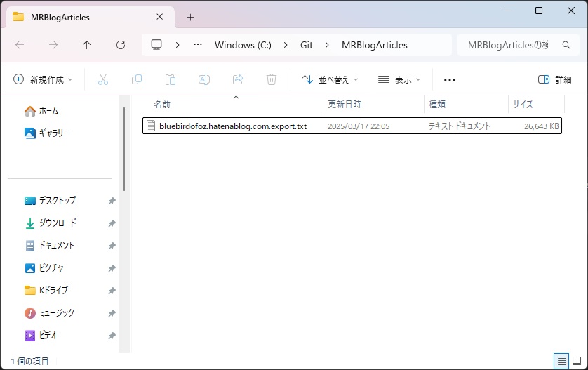Viewport: 588px width, 370px height.
Task: Click pin icon beside ドキュメント
Action: tap(112, 246)
